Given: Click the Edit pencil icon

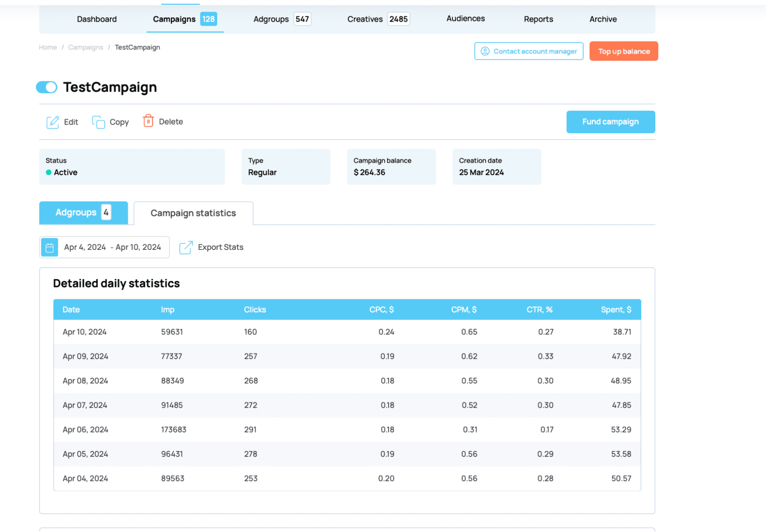Looking at the screenshot, I should point(52,122).
